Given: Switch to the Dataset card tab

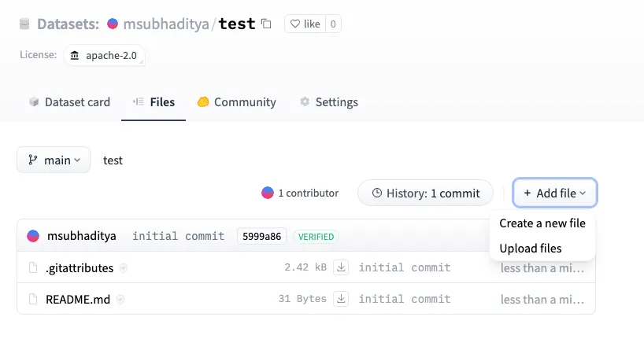Looking at the screenshot, I should pos(69,102).
